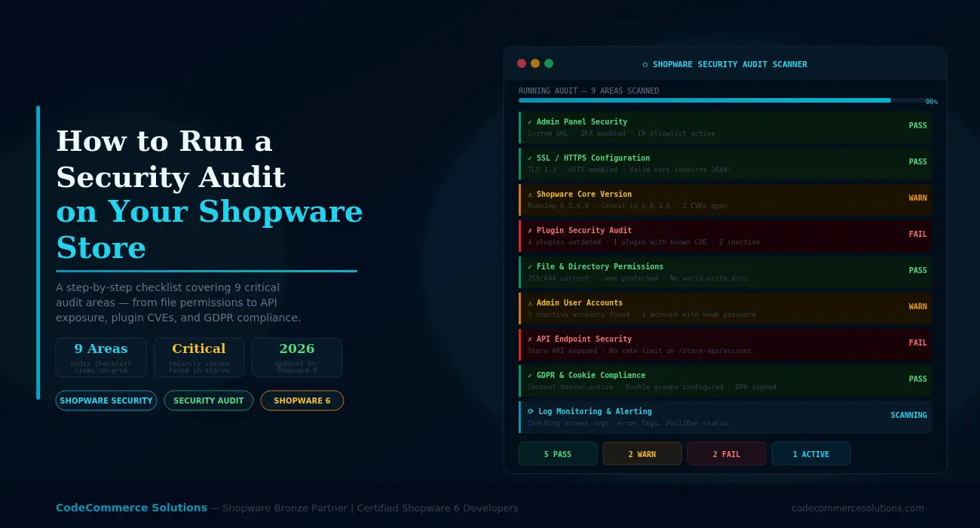Switch to the 2 FAIL summary filter
The width and height of the screenshot is (980, 528).
[x=727, y=453]
